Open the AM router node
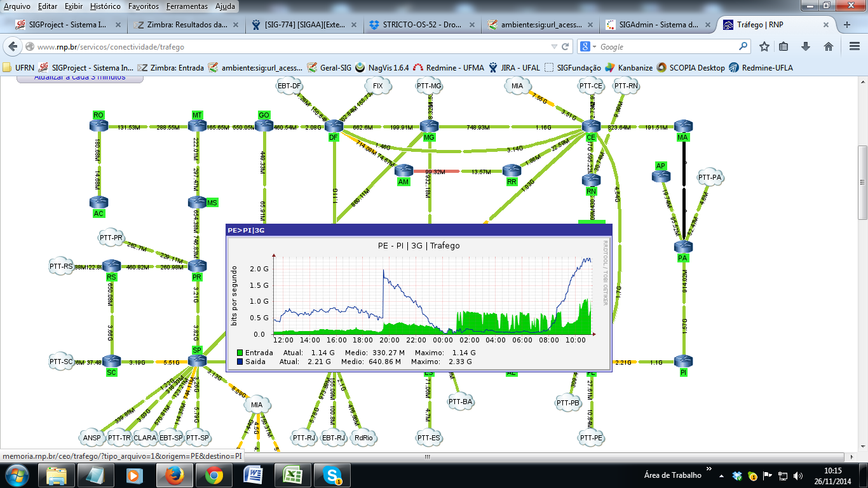 pyautogui.click(x=403, y=170)
